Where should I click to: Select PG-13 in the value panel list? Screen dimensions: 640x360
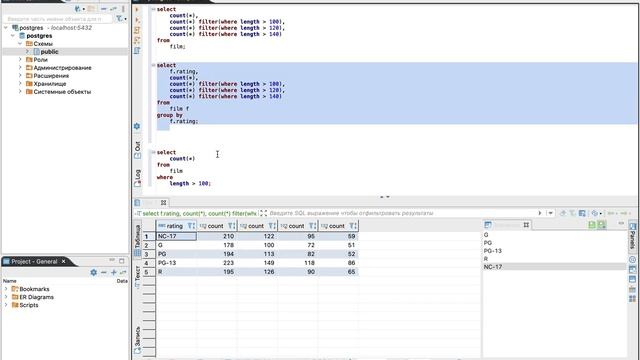point(493,251)
